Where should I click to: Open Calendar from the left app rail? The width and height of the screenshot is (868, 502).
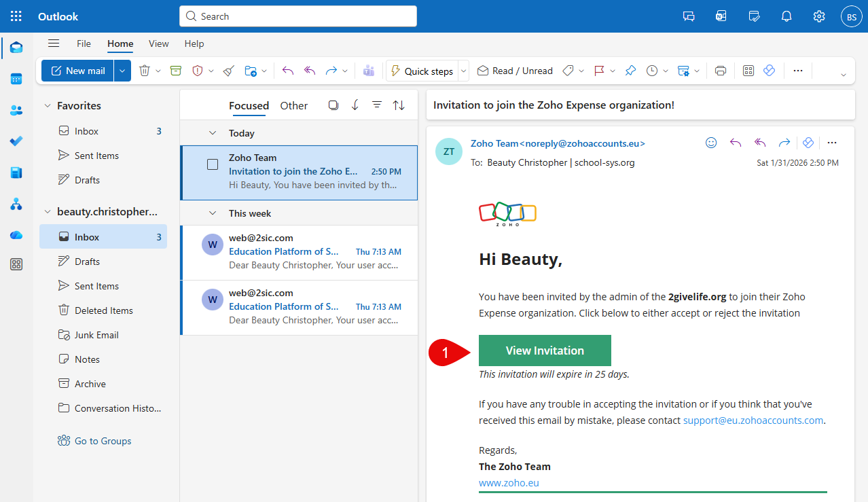[16, 79]
